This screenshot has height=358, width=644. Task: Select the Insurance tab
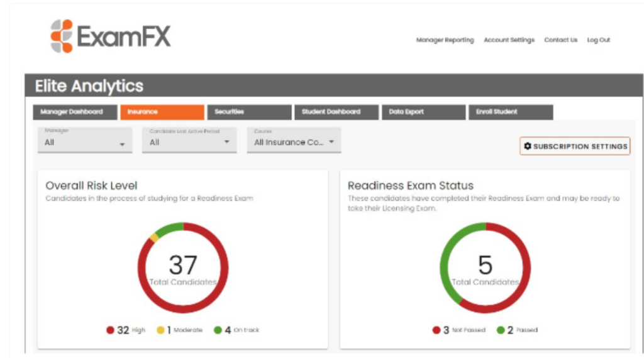[x=162, y=112]
